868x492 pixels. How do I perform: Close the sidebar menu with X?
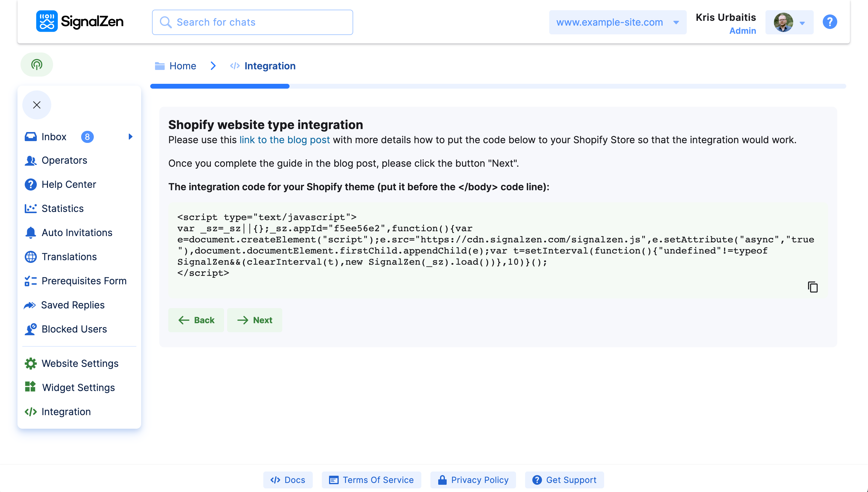pyautogui.click(x=36, y=105)
